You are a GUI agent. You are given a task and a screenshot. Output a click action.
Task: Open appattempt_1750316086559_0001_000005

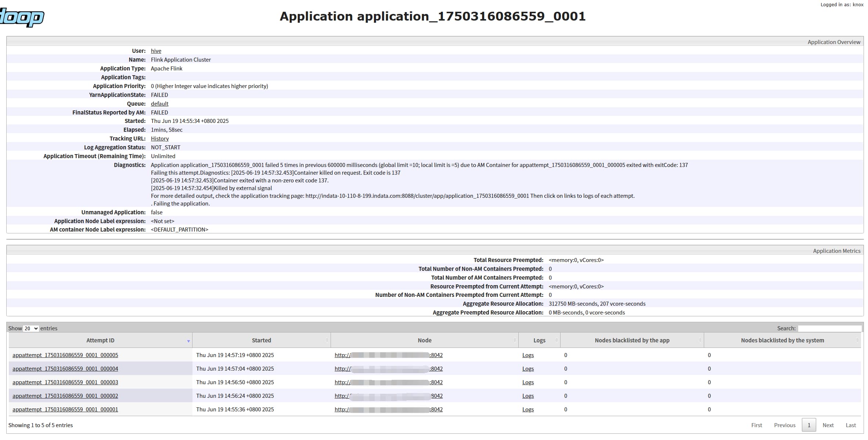click(65, 355)
